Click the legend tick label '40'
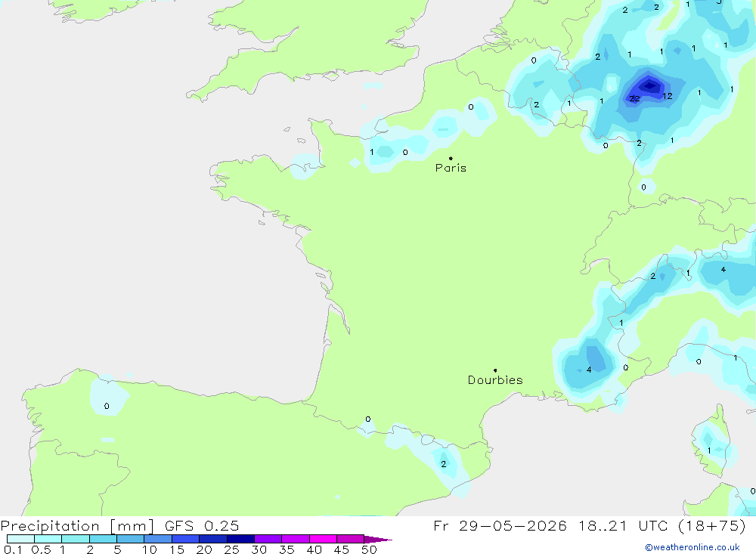This screenshot has width=756, height=554. point(314,549)
